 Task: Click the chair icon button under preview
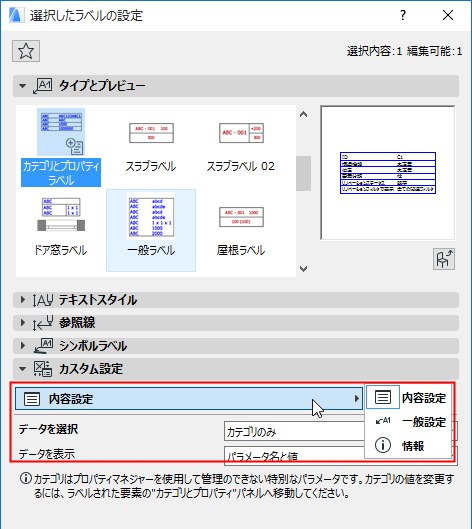[444, 259]
